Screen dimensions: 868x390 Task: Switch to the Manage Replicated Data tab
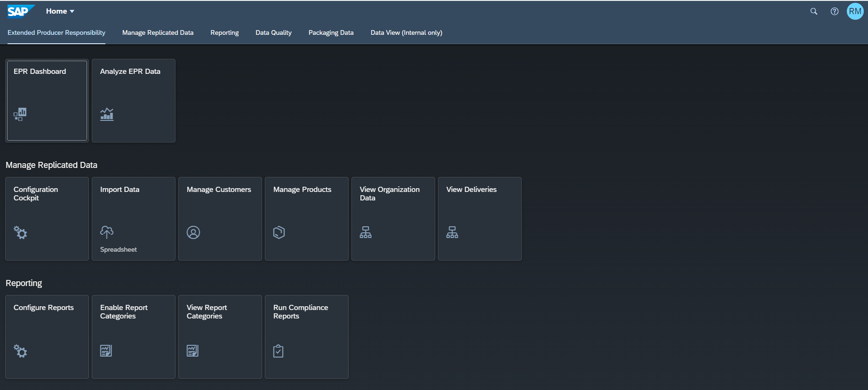pyautogui.click(x=158, y=32)
